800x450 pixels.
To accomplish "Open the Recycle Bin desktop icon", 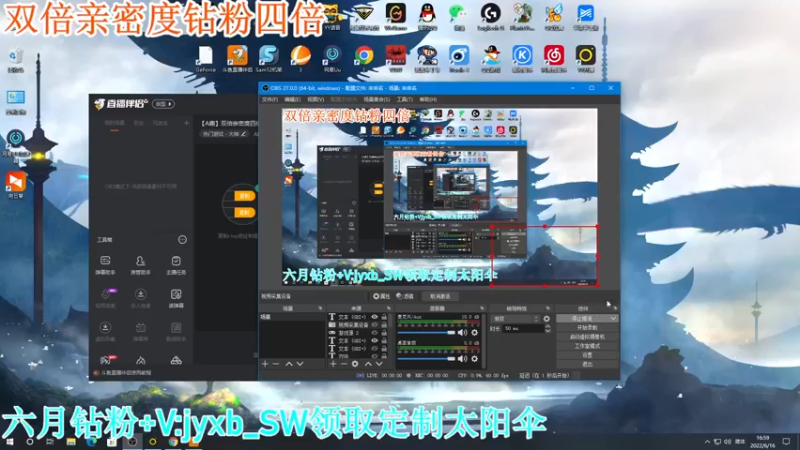I will [15, 60].
